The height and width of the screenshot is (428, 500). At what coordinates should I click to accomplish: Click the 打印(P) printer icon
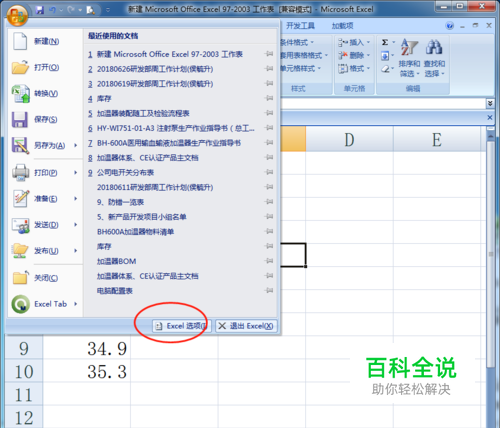click(x=20, y=172)
